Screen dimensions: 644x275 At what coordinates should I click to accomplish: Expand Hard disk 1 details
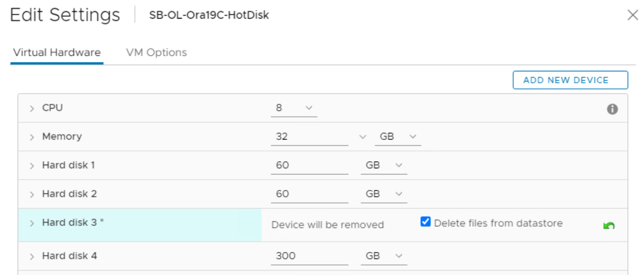[32, 166]
